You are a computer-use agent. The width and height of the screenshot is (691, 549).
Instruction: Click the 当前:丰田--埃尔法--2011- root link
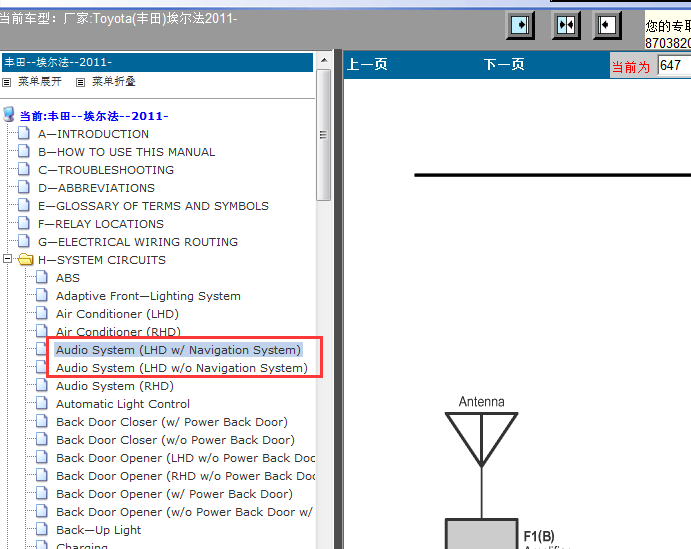(94, 116)
